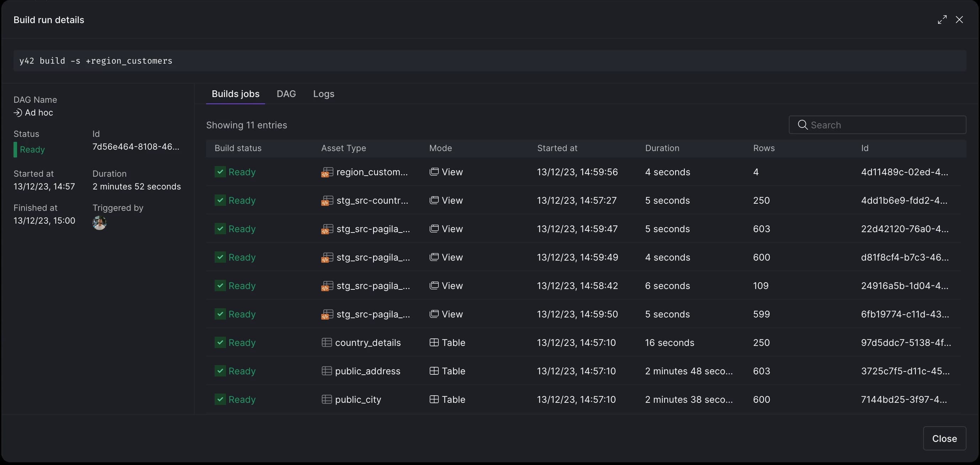Click the check icon in the 600-rows View row
The image size is (980, 465).
220,257
